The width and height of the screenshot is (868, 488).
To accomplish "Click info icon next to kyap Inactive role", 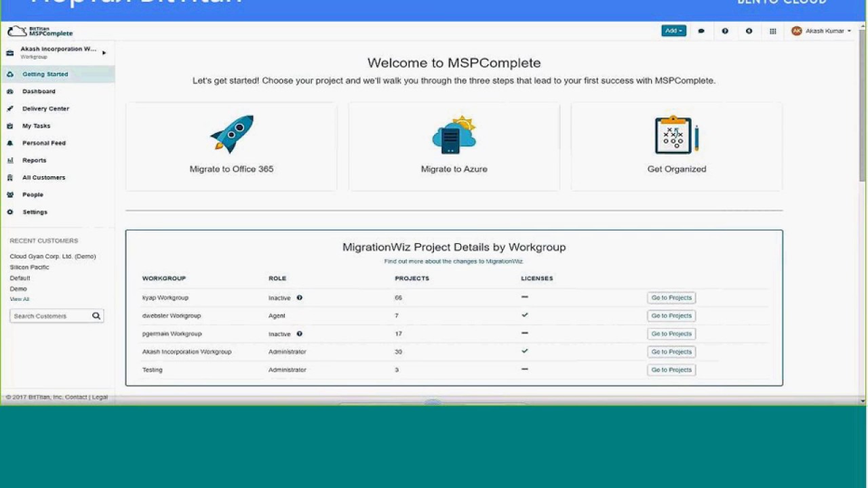I will coord(299,298).
